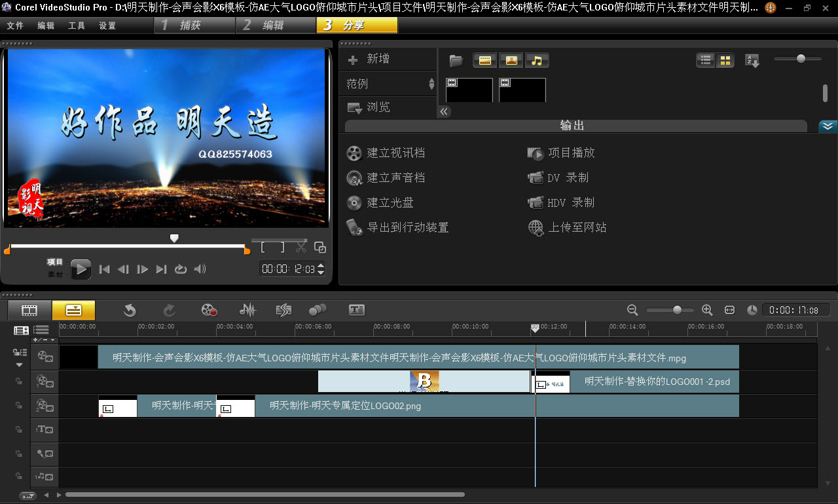Image resolution: width=838 pixels, height=504 pixels.
Task: Toggle video files filter in library
Action: [x=484, y=61]
